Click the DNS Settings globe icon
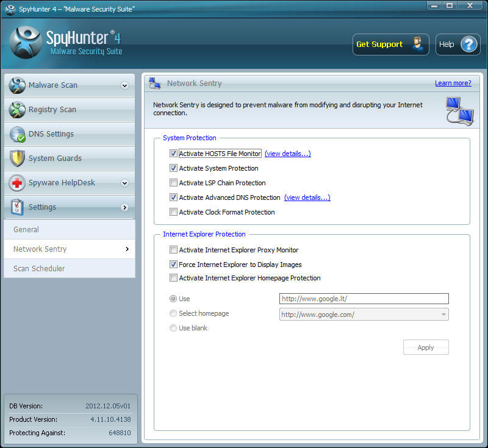 click(x=18, y=134)
